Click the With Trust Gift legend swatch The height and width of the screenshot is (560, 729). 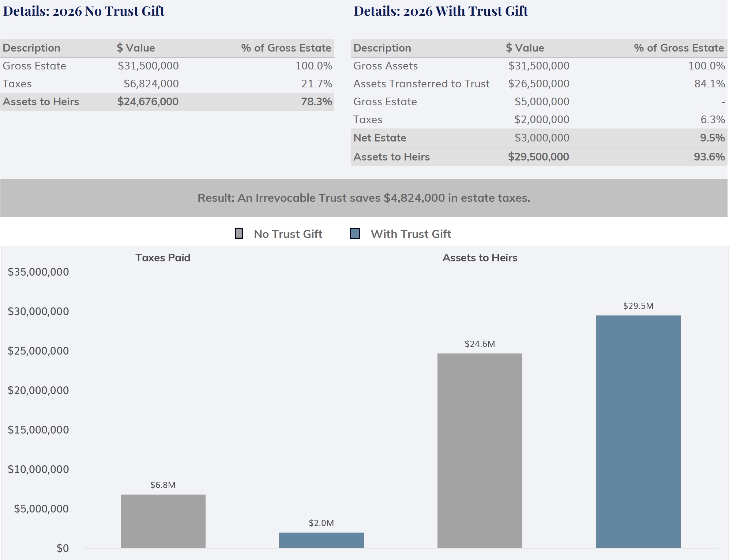click(355, 234)
